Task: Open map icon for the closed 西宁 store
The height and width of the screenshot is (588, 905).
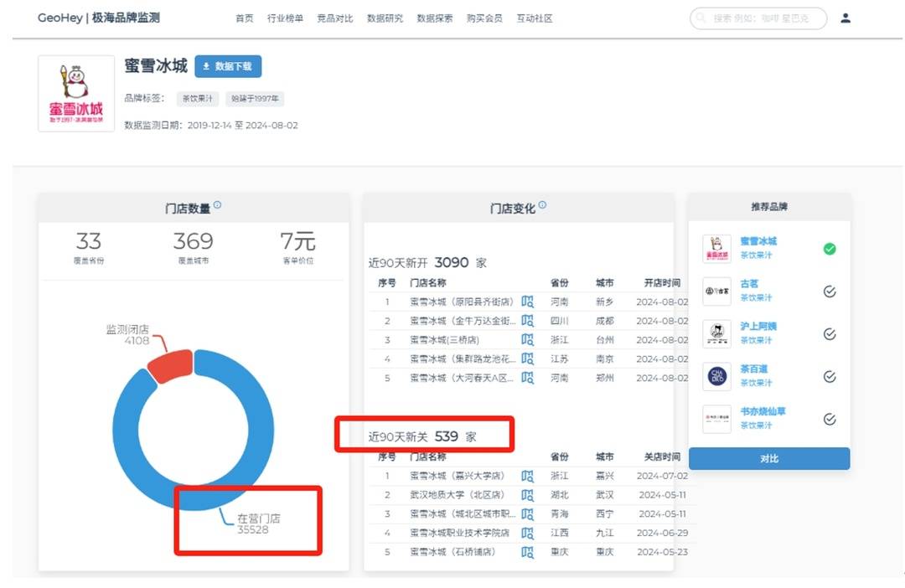Action: (x=528, y=514)
